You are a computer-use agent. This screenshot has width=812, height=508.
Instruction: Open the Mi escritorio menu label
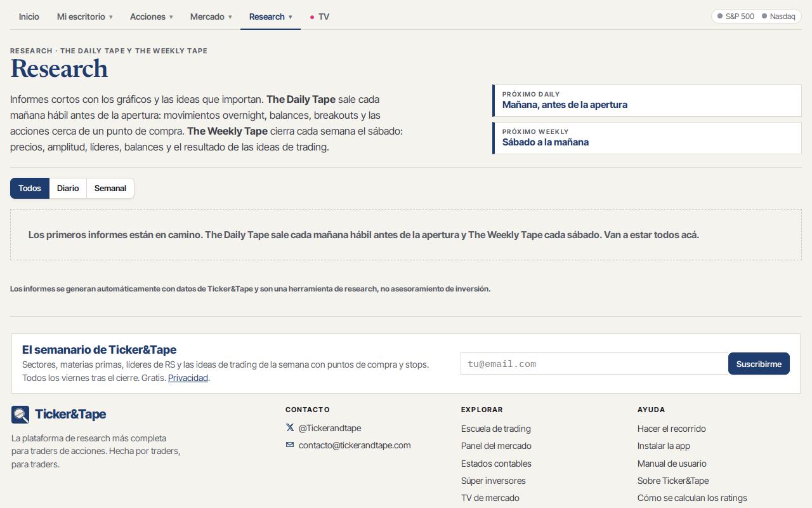pyautogui.click(x=81, y=17)
